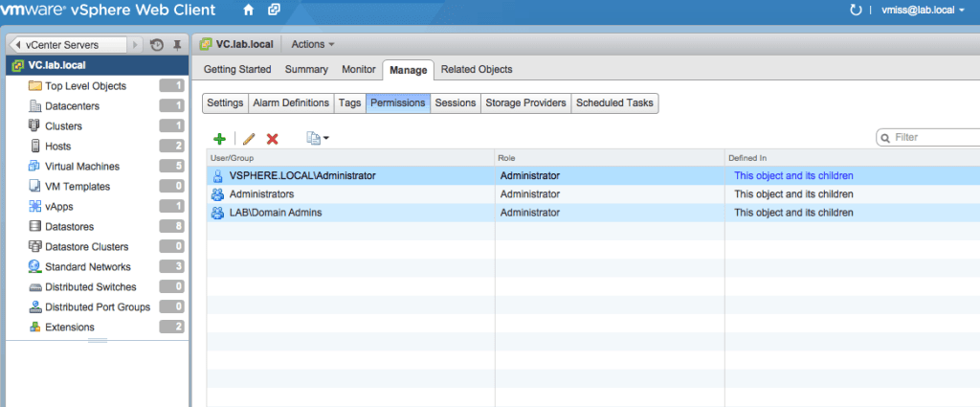The height and width of the screenshot is (407, 980).
Task: Open Datastores inventory list
Action: pos(69,227)
